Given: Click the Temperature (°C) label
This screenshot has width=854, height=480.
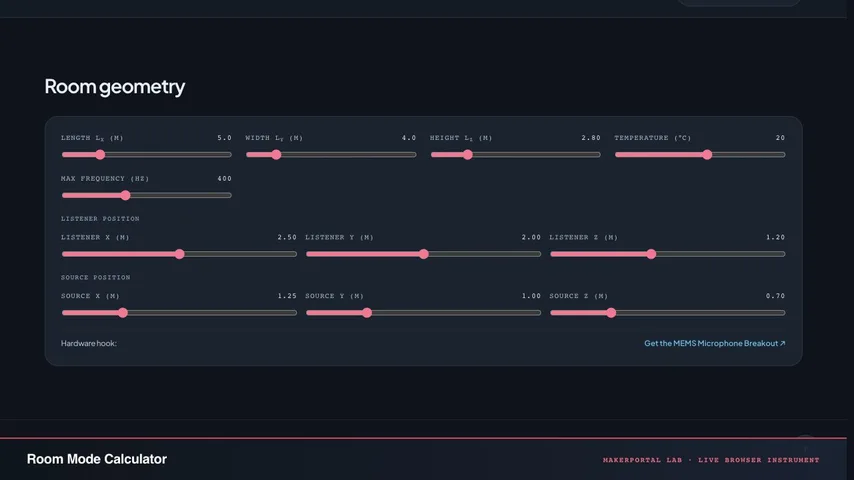Looking at the screenshot, I should [x=652, y=138].
